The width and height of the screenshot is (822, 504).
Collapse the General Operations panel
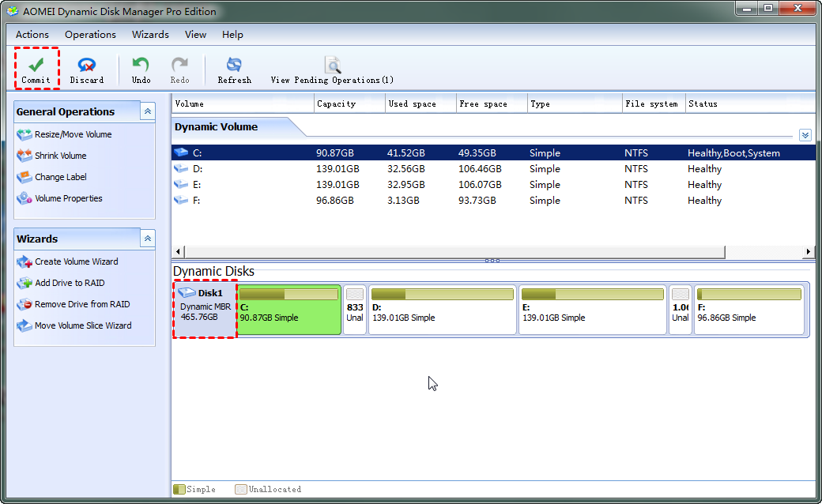pyautogui.click(x=148, y=111)
